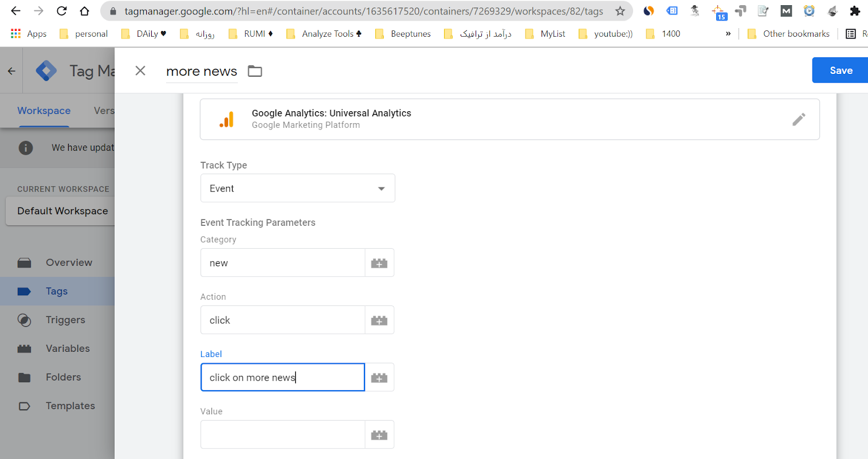Click the address bar URL
This screenshot has height=459, width=868.
click(364, 11)
